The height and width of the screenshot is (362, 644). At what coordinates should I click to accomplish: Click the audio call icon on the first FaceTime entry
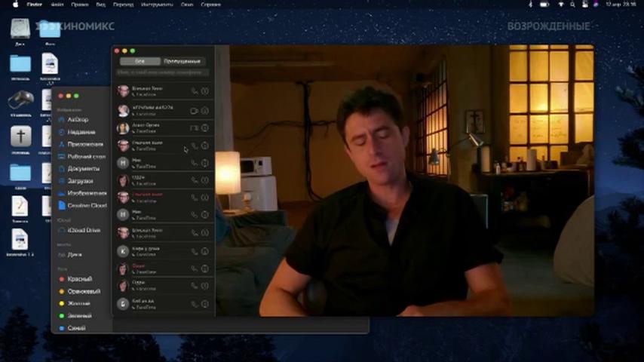click(195, 91)
